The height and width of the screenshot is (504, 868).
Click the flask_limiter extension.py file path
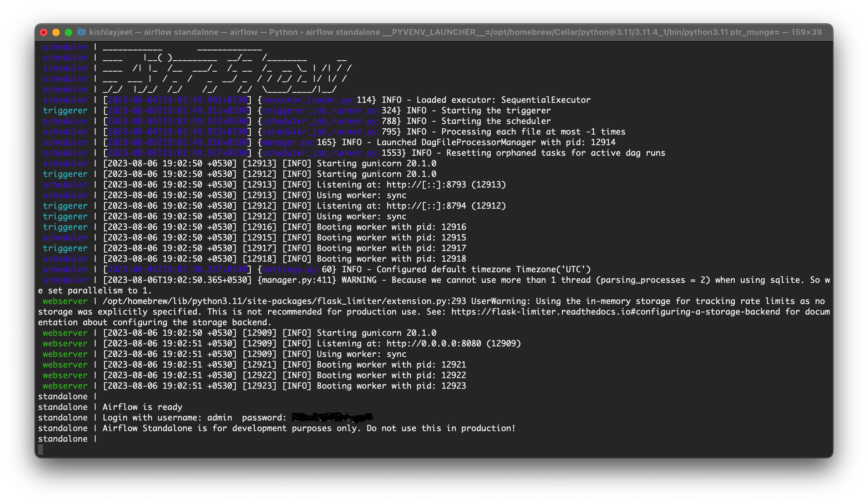point(284,301)
